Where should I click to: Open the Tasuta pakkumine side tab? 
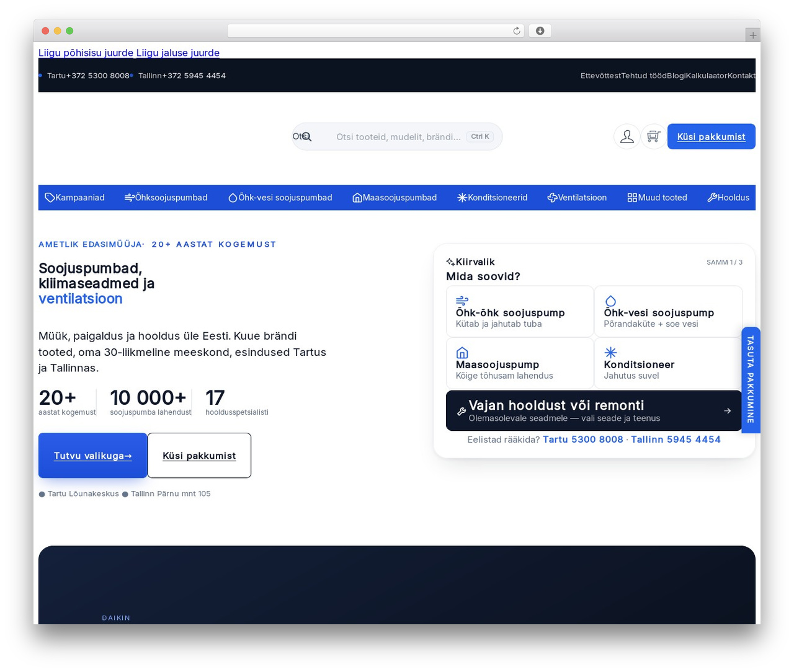tap(751, 380)
